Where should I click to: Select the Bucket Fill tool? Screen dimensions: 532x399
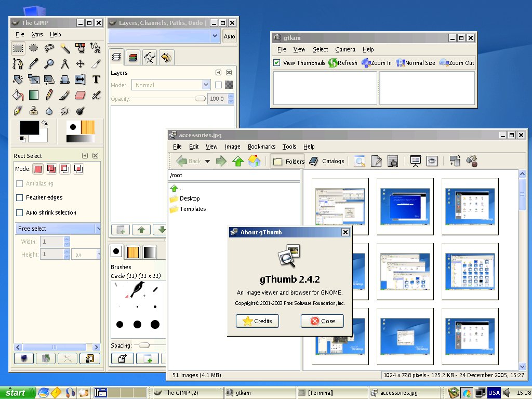tap(18, 95)
